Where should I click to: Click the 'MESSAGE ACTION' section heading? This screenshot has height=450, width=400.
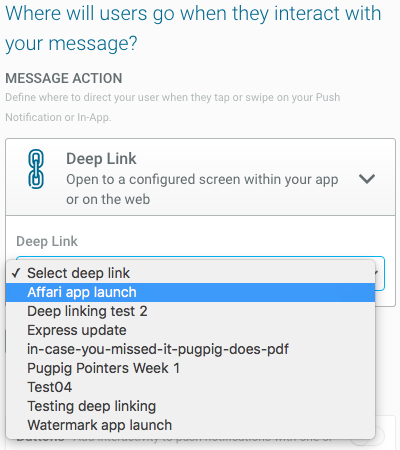coord(64,78)
